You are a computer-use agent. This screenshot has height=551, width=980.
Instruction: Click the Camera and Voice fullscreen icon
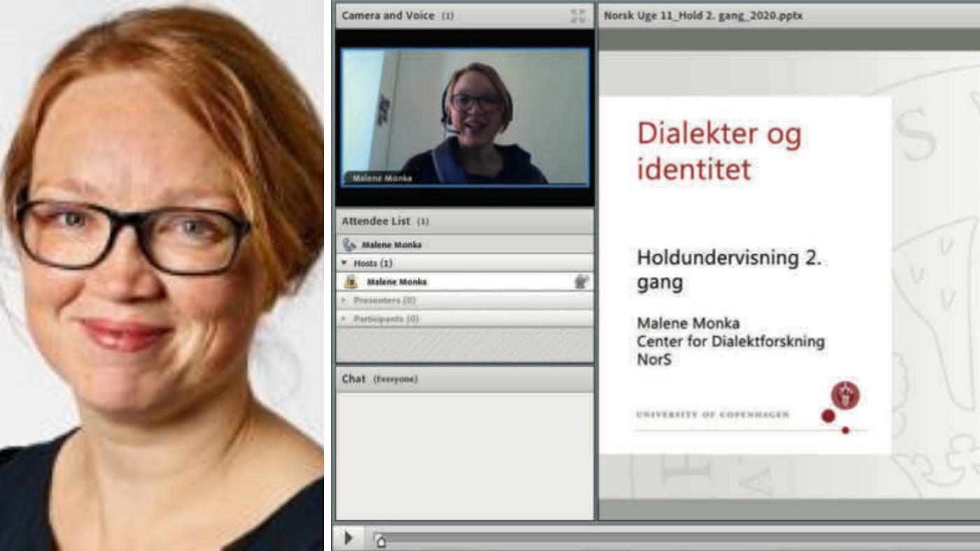(x=577, y=16)
